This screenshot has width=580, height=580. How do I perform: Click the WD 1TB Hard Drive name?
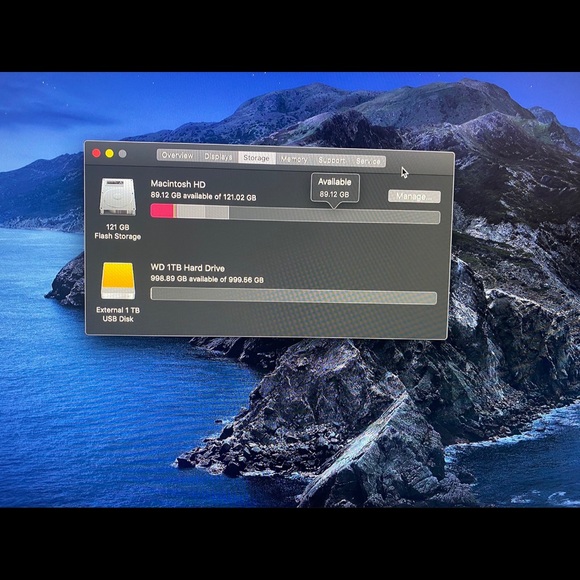[x=188, y=267]
